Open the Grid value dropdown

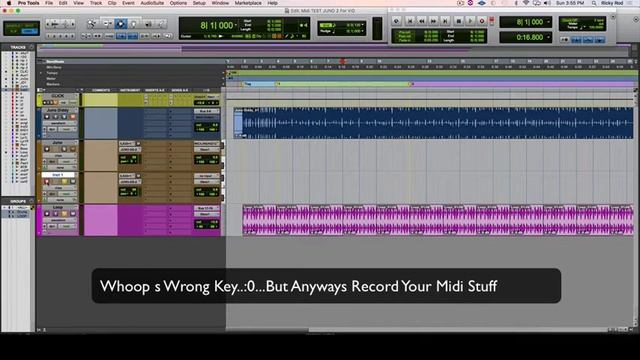363,25
